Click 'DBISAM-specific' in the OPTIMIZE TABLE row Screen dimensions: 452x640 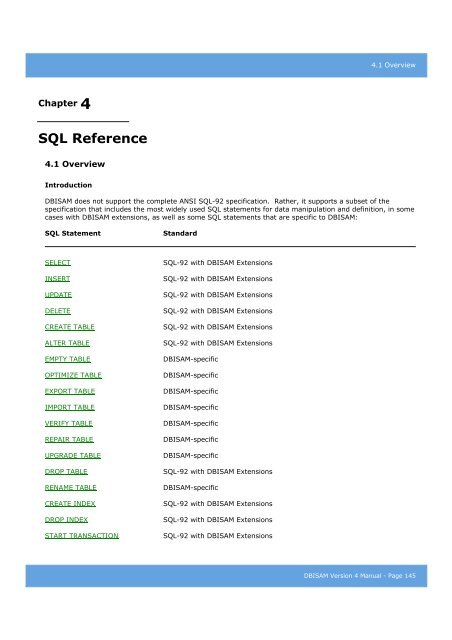tap(191, 375)
